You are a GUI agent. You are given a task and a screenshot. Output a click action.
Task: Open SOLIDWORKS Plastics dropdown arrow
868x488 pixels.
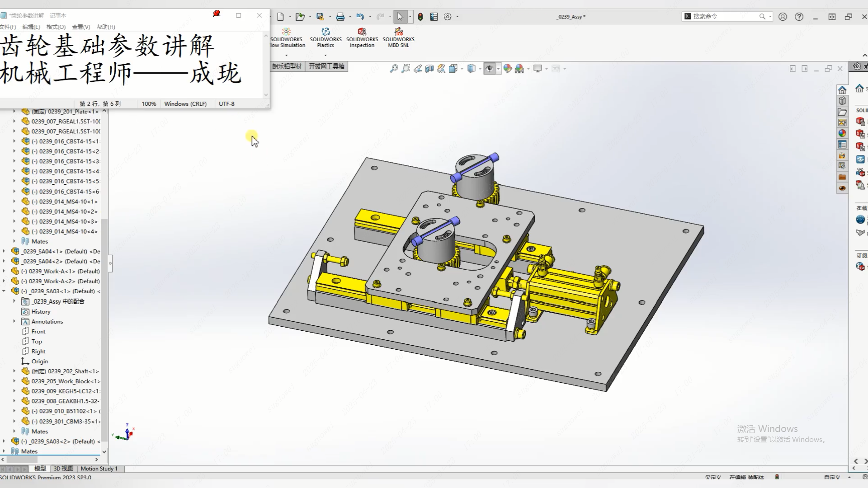[x=325, y=55]
